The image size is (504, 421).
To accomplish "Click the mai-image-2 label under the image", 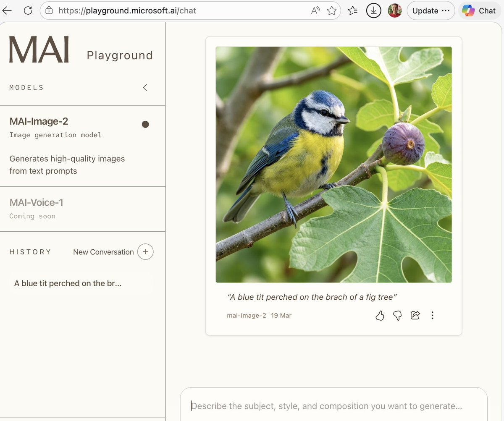I will pos(247,315).
